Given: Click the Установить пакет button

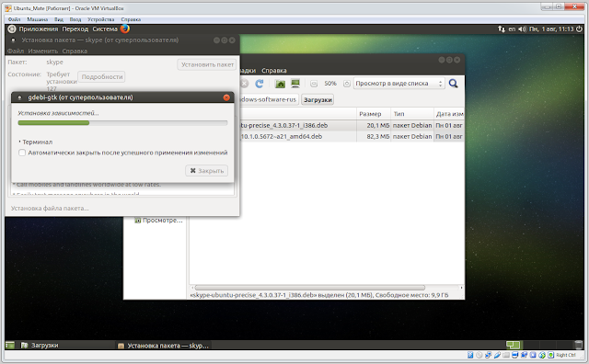Looking at the screenshot, I should coord(207,64).
